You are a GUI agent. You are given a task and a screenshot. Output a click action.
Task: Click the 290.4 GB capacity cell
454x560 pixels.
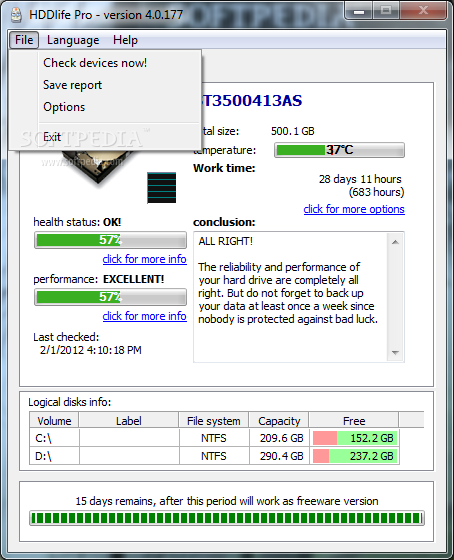tap(279, 456)
